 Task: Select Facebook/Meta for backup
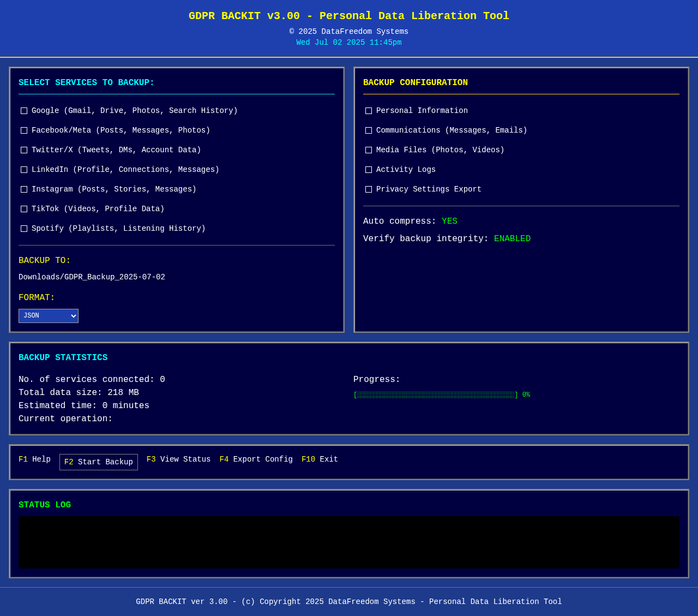[23, 129]
